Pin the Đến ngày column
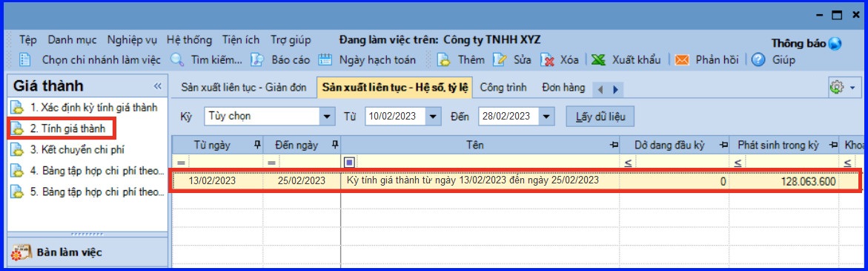Viewport: 868px width, 271px height. [x=334, y=146]
